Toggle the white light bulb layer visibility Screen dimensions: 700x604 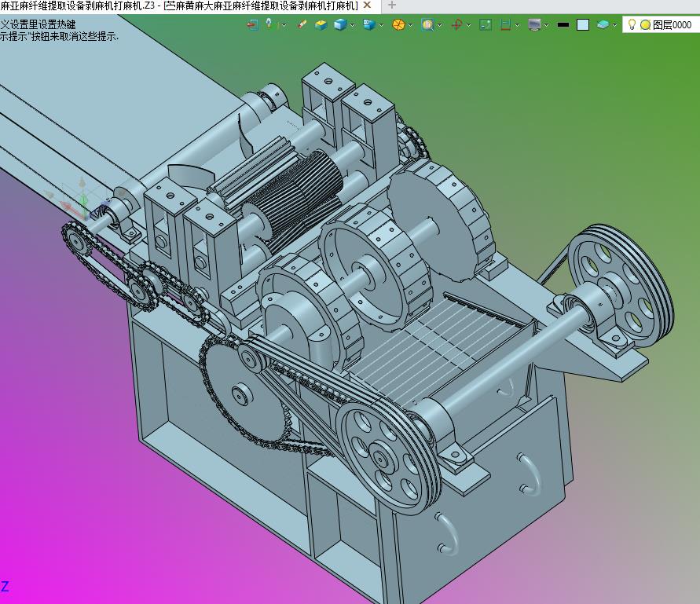[x=632, y=24]
